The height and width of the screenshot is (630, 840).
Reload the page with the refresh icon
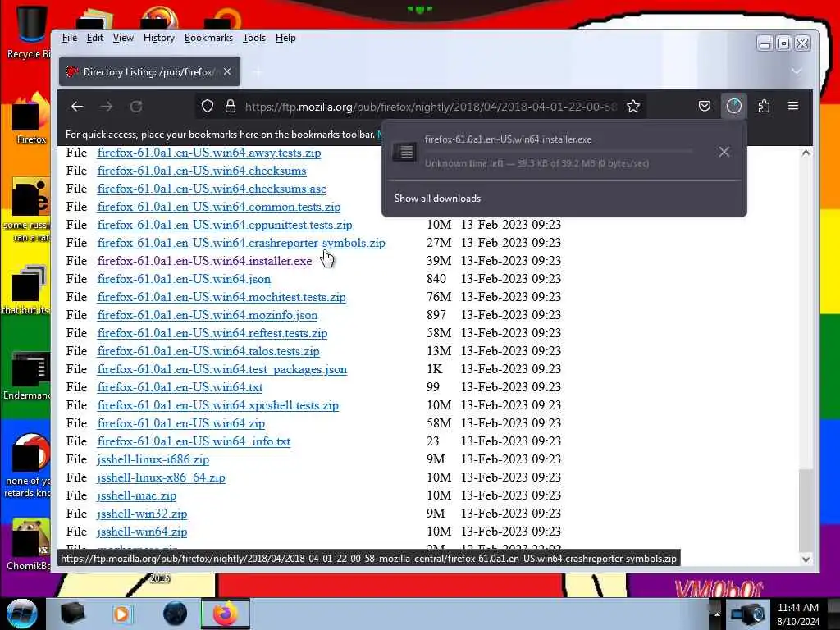136,107
